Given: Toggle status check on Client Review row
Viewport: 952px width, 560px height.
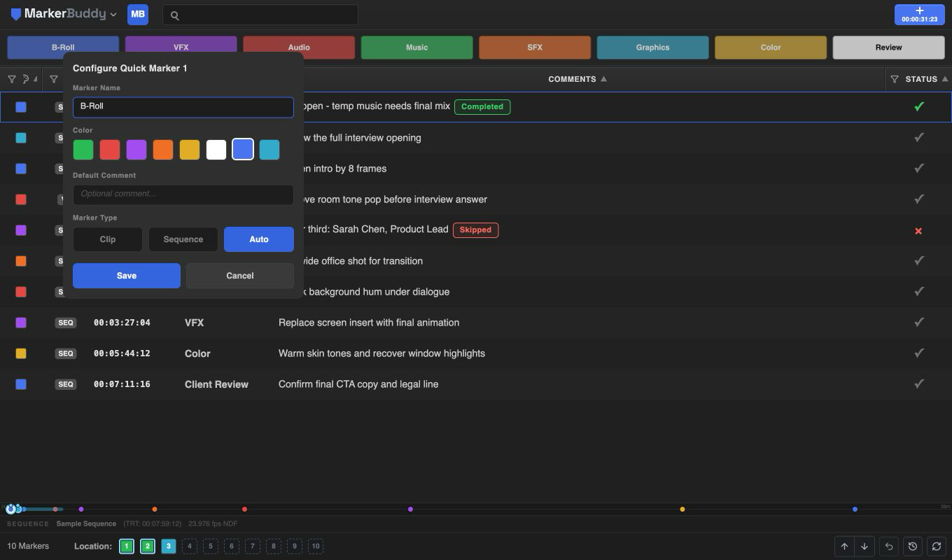Looking at the screenshot, I should 919,384.
